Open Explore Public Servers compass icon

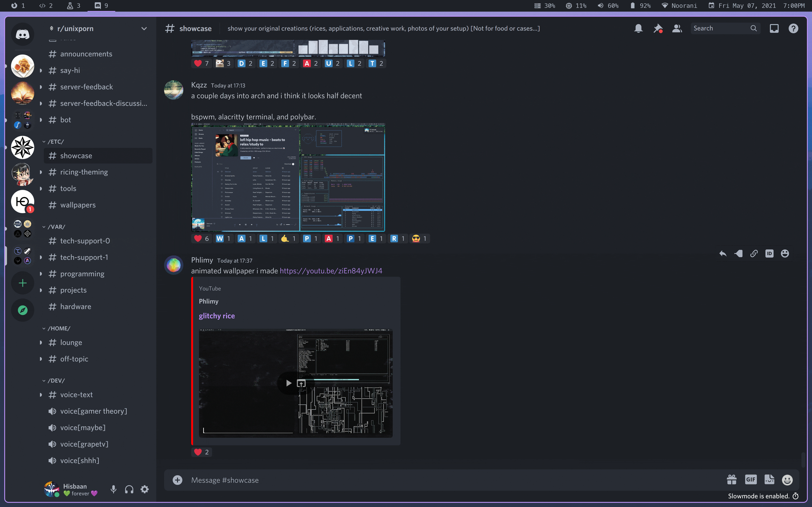pyautogui.click(x=22, y=310)
